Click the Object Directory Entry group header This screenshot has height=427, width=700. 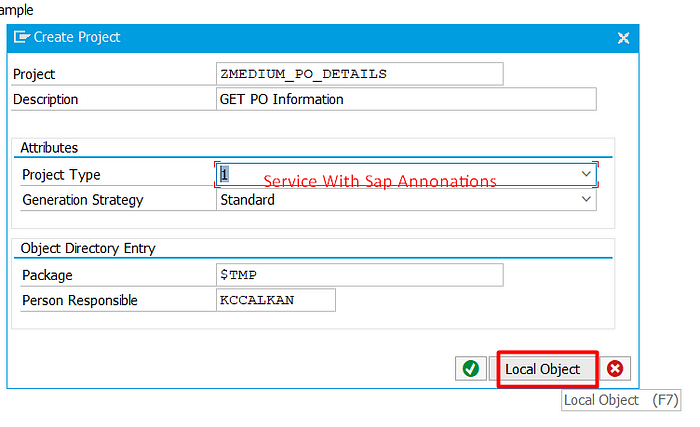[88, 248]
